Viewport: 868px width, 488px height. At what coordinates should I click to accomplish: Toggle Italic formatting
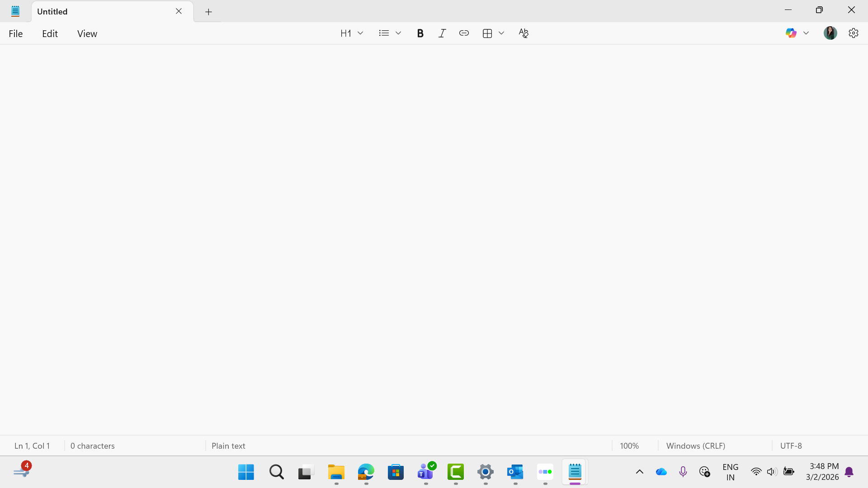coord(442,33)
